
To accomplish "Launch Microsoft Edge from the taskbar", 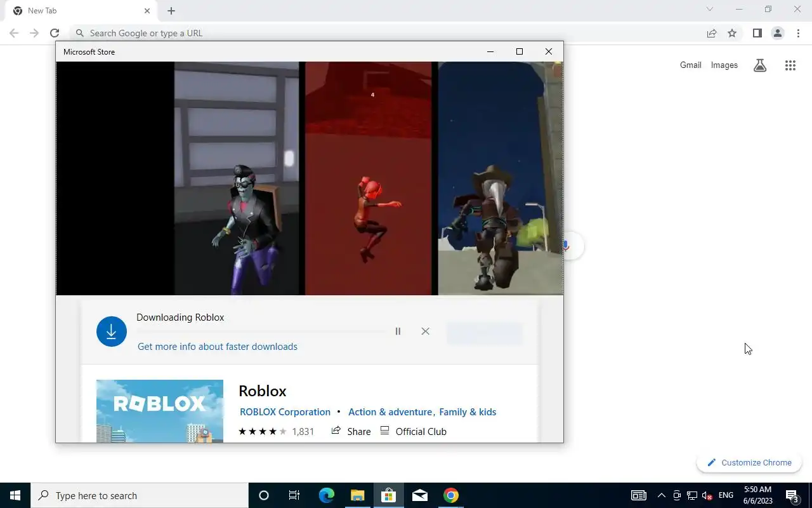I will (x=326, y=495).
